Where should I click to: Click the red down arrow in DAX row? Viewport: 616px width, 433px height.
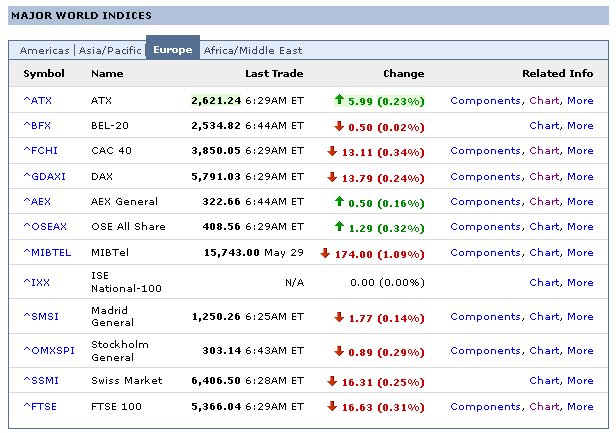point(332,177)
